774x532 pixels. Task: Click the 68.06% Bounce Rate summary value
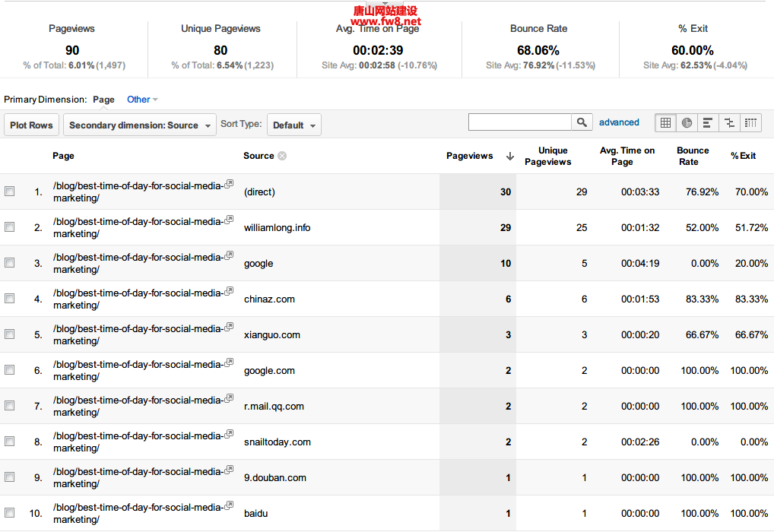click(x=538, y=50)
